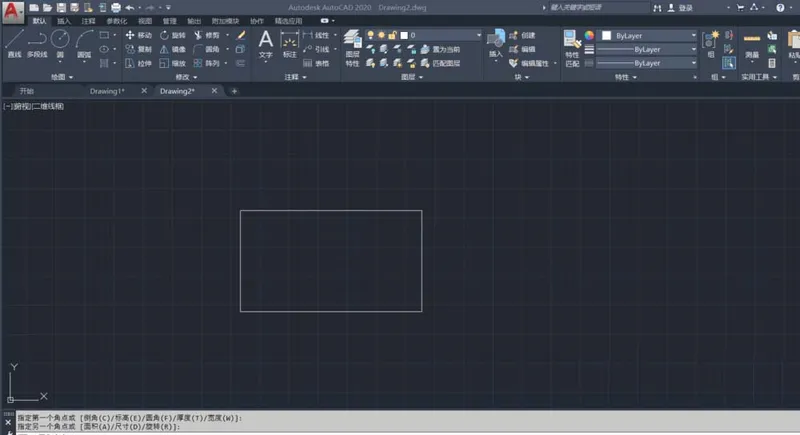
Task: Click the Undo arrow in quick access toolbar
Action: (x=130, y=8)
